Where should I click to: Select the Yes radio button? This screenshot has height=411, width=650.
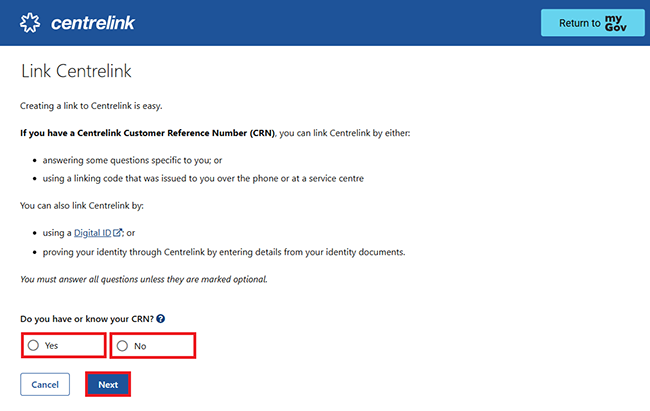(x=33, y=345)
